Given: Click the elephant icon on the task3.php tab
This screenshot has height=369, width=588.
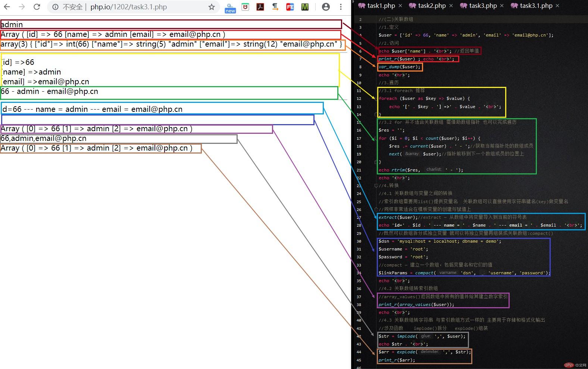Looking at the screenshot, I should point(463,6).
